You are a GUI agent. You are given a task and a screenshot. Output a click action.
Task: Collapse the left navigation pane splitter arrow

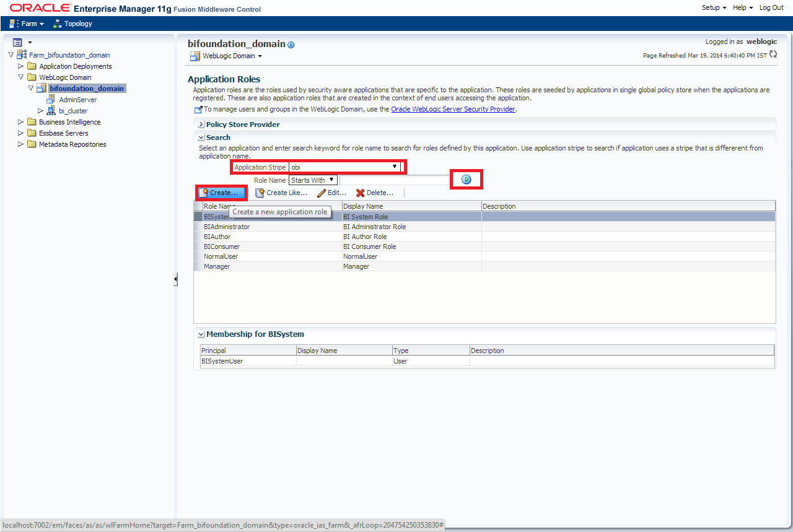tap(175, 279)
